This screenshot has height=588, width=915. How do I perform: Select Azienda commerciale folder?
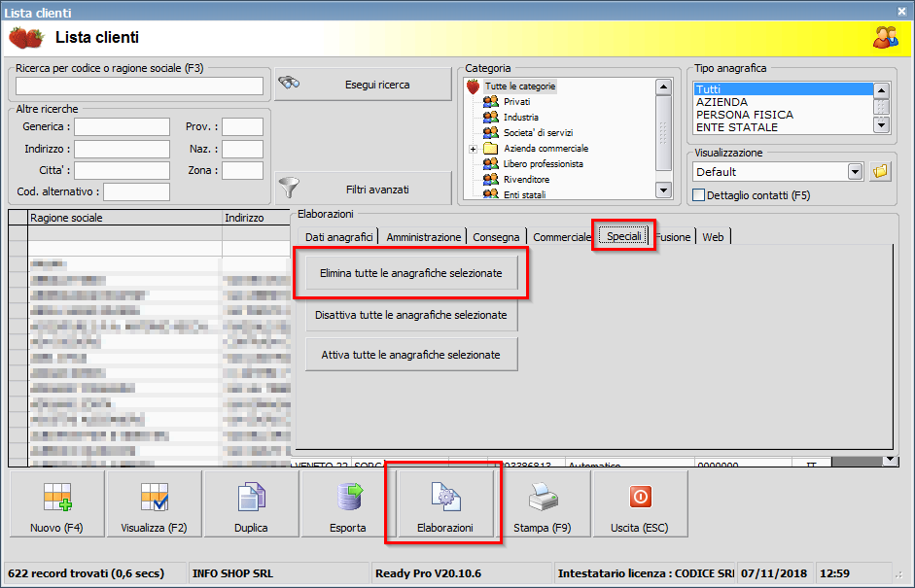pos(545,148)
